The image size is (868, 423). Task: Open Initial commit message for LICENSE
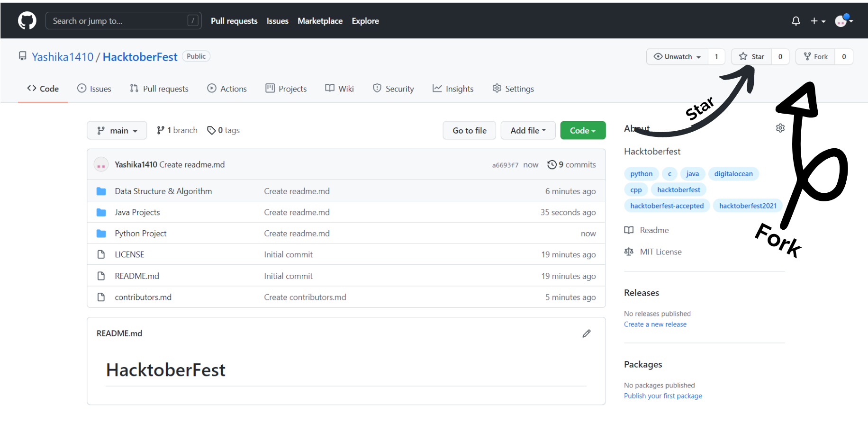pyautogui.click(x=289, y=255)
